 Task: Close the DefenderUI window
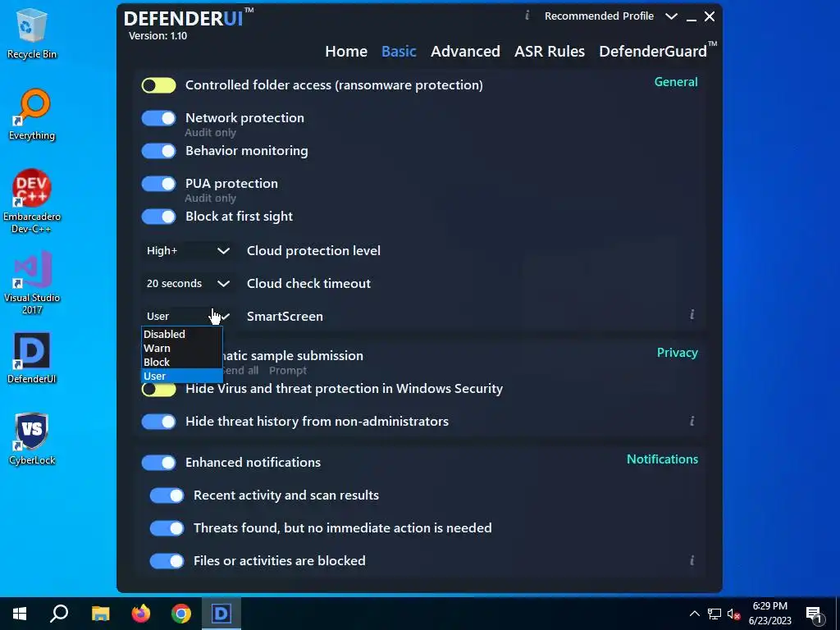710,16
